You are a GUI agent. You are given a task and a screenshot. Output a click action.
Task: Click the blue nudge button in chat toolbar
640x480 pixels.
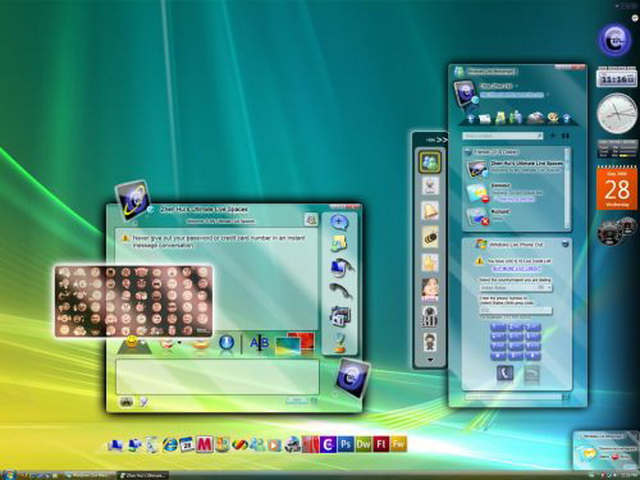[226, 343]
